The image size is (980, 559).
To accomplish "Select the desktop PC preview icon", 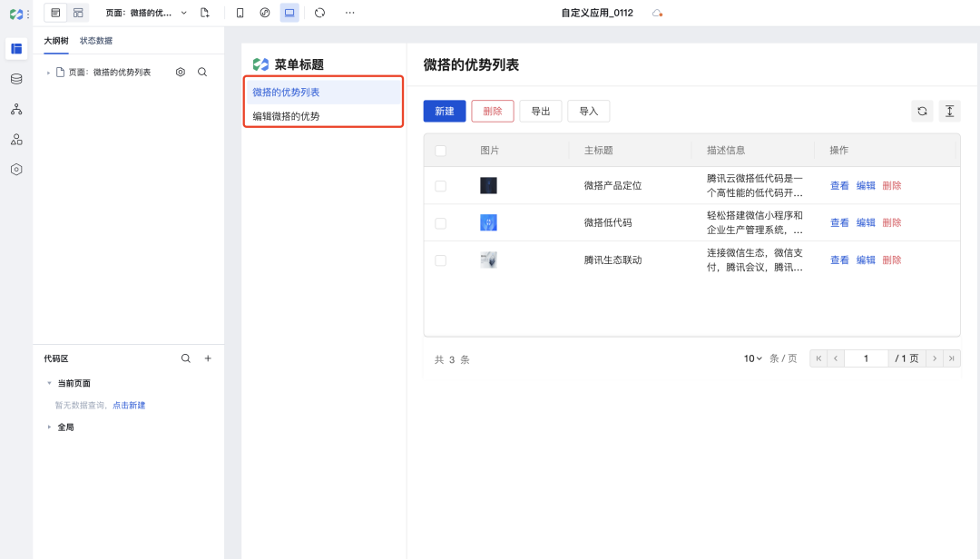I will coord(289,13).
